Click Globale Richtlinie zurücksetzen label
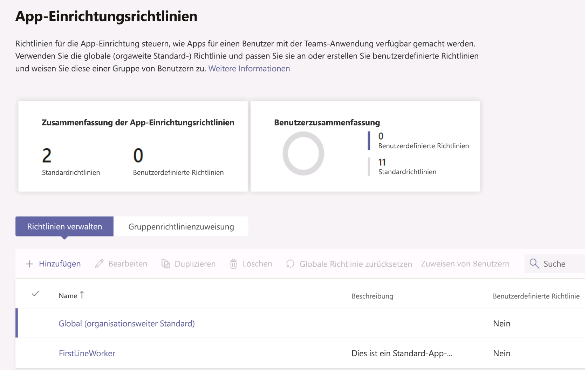 356,264
